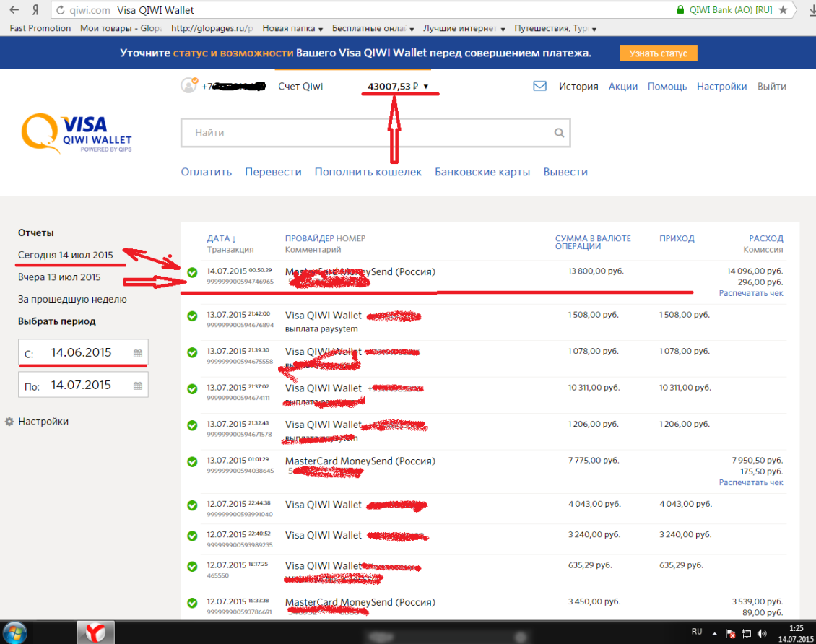
Task: Print receipt for the 7 775,00 руб. payment
Action: click(751, 483)
